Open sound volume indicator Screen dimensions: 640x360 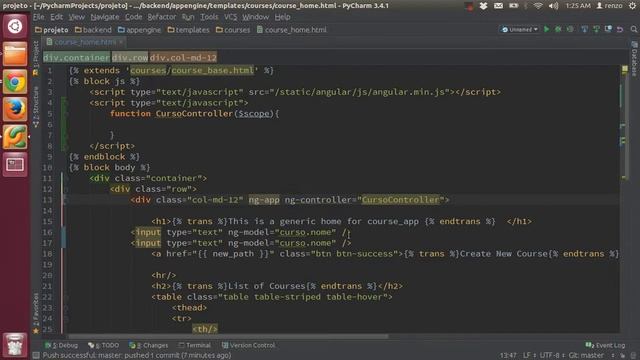click(553, 6)
